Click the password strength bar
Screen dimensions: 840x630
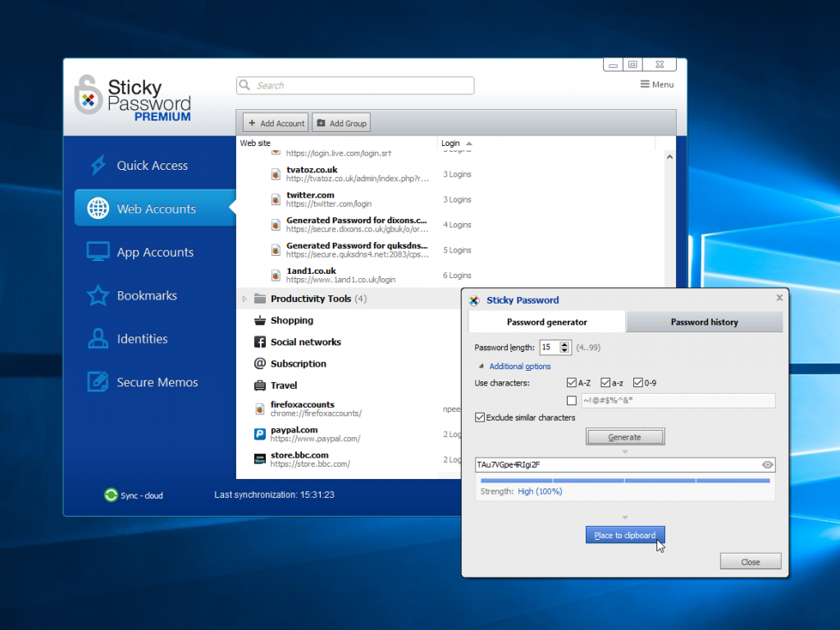tap(625, 481)
